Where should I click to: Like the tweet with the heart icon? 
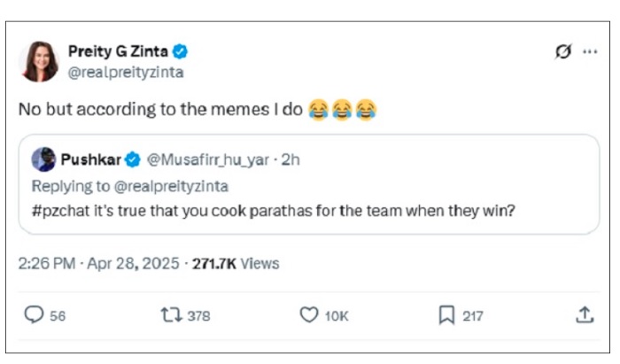click(308, 314)
